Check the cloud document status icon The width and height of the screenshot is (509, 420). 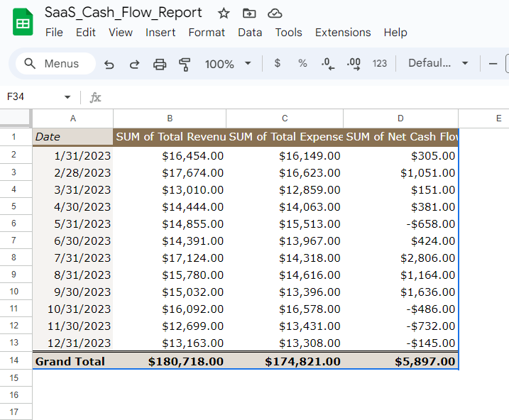275,13
